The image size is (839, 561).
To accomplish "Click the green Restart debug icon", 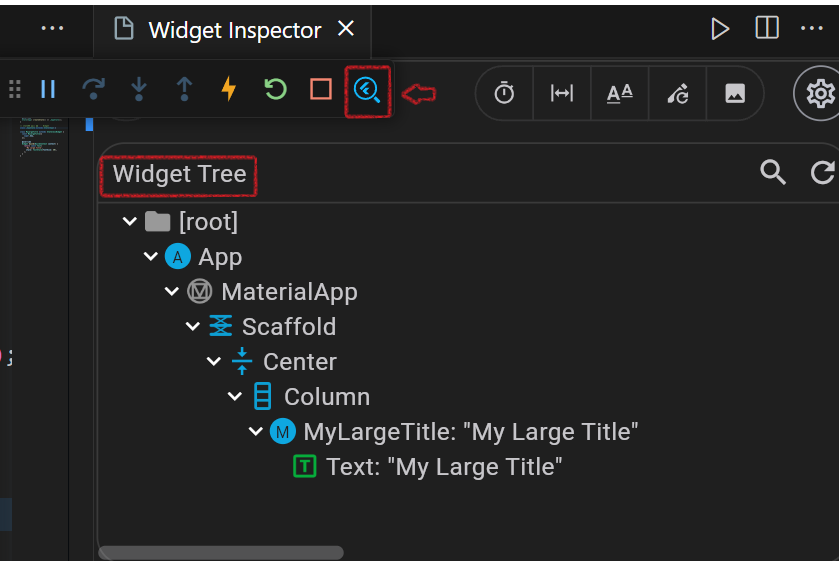I will click(276, 89).
